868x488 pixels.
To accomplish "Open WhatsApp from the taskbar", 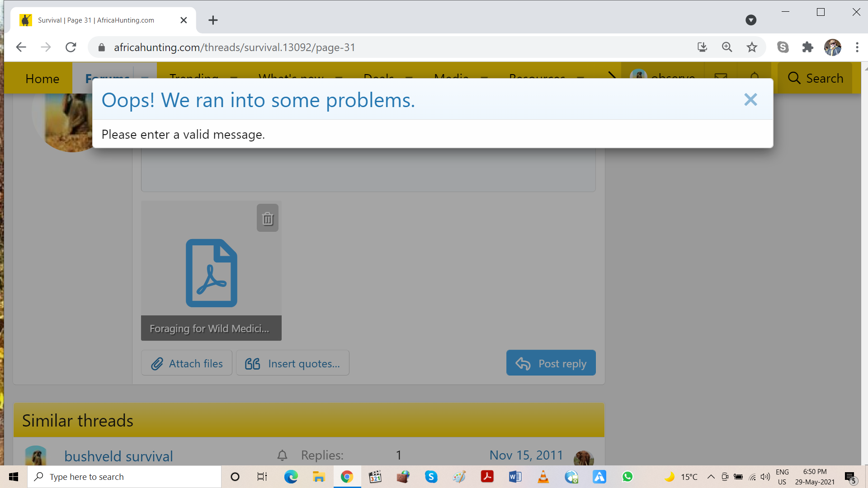I will point(627,477).
